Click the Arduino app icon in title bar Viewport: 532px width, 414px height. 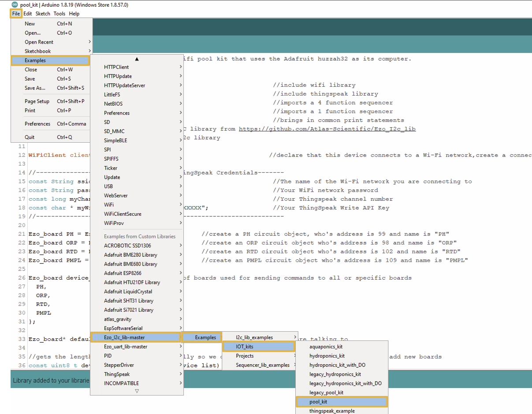click(15, 4)
